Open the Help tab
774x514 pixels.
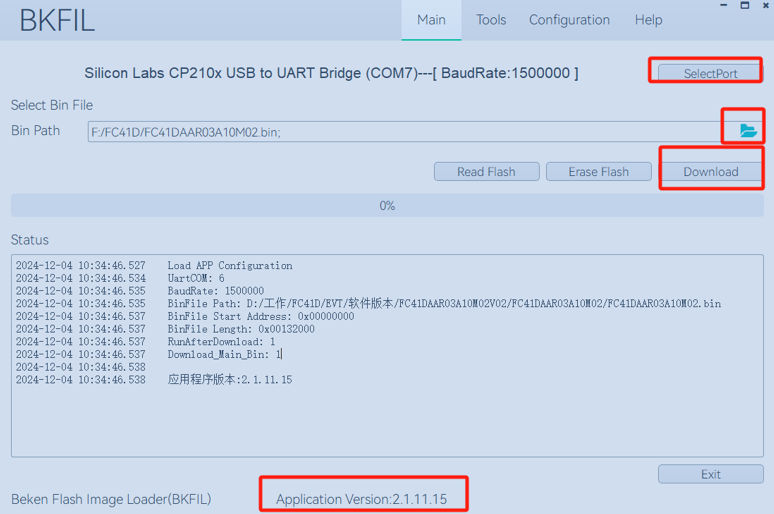pyautogui.click(x=648, y=20)
